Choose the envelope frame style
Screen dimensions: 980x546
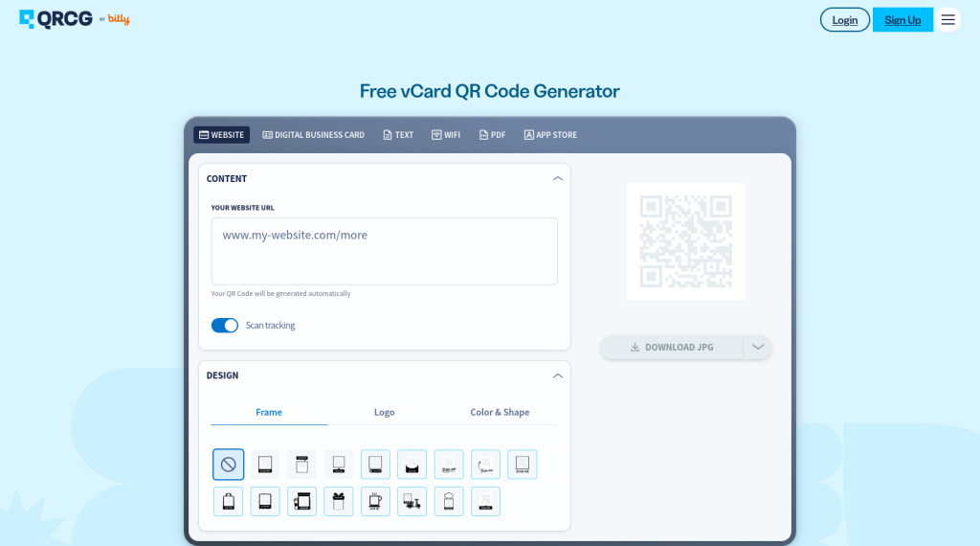click(x=412, y=465)
